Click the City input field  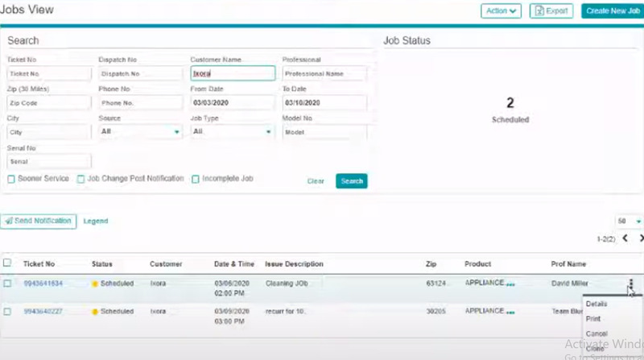click(x=49, y=132)
